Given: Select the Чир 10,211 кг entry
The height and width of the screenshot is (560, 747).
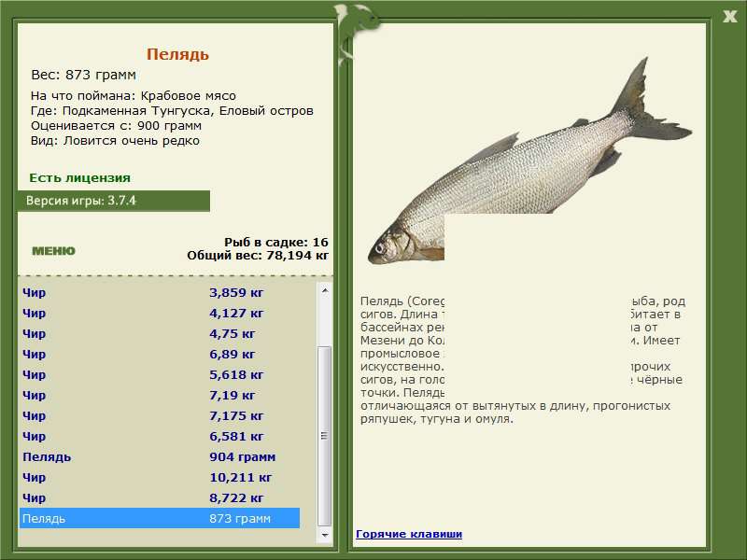Looking at the screenshot, I should pos(160,477).
